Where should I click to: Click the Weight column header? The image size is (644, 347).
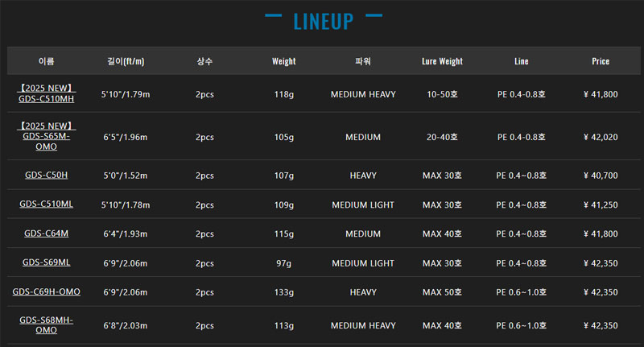click(x=283, y=61)
